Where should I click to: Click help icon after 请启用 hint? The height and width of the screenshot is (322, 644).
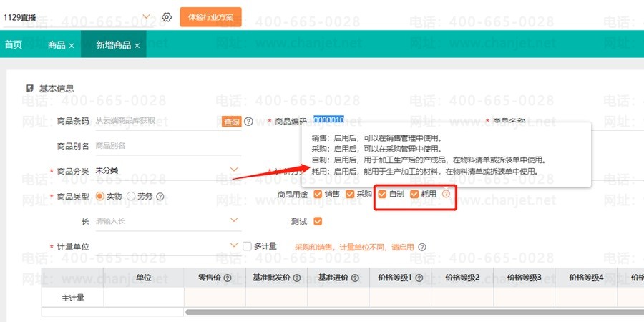(421, 248)
